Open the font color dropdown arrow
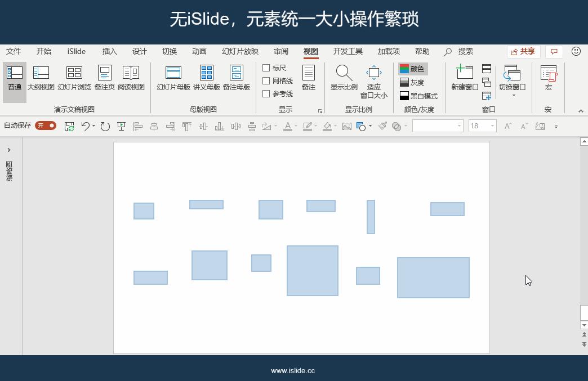Image resolution: width=588 pixels, height=381 pixels. click(296, 126)
